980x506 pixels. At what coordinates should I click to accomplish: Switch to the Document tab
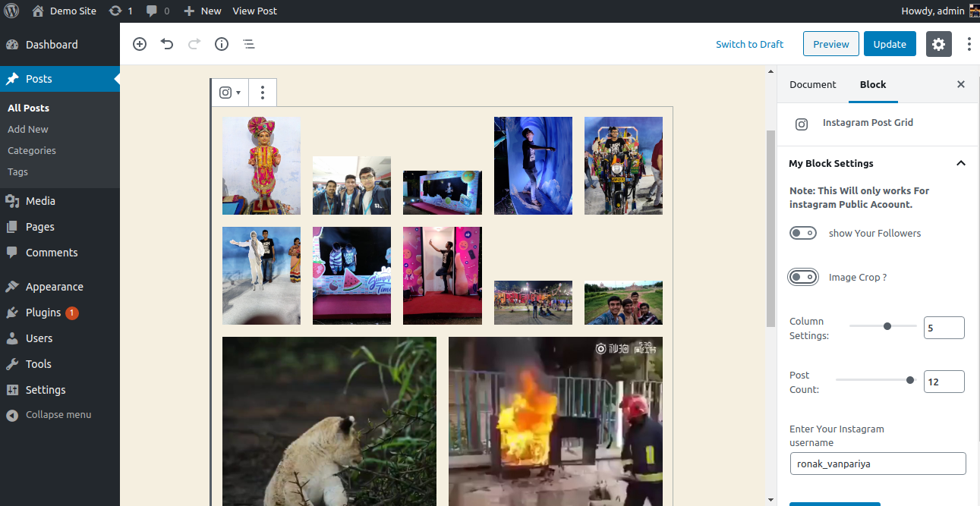(x=812, y=84)
